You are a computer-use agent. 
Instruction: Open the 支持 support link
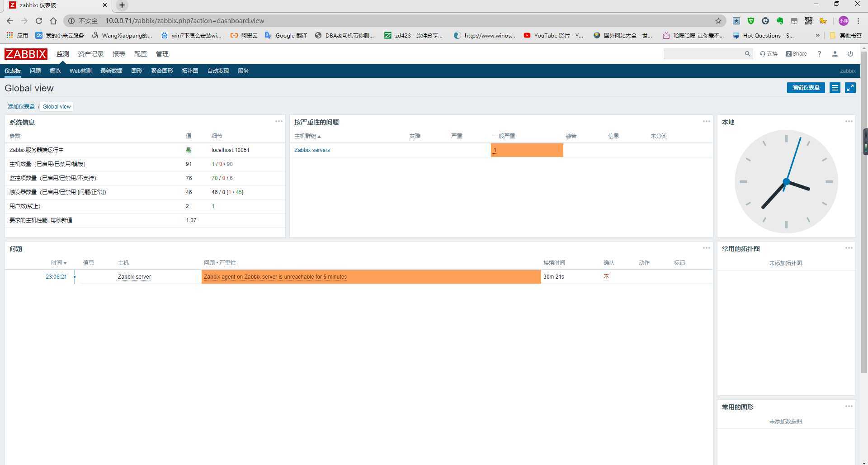coord(769,54)
